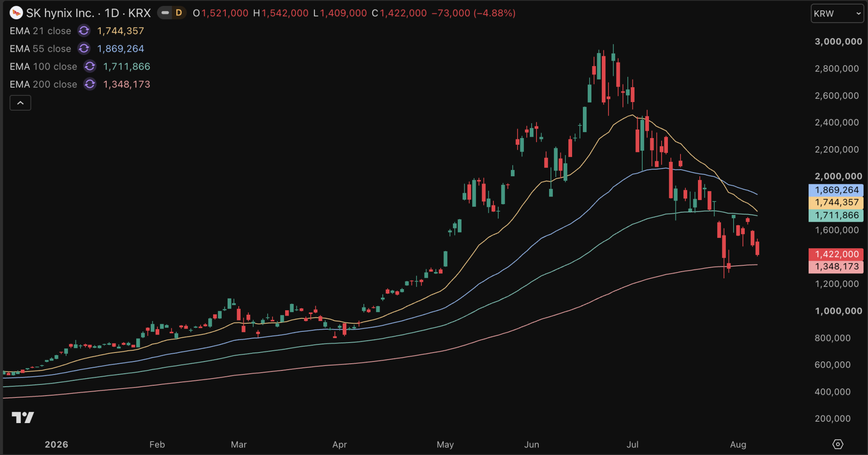Select the EMA 200 close legend label

point(44,85)
